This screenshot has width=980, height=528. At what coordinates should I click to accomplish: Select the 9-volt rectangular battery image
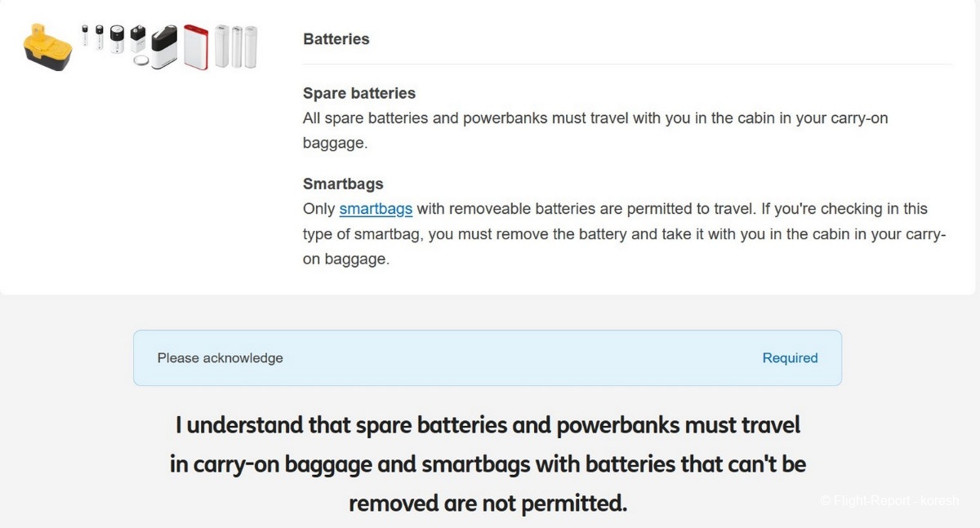(138, 38)
